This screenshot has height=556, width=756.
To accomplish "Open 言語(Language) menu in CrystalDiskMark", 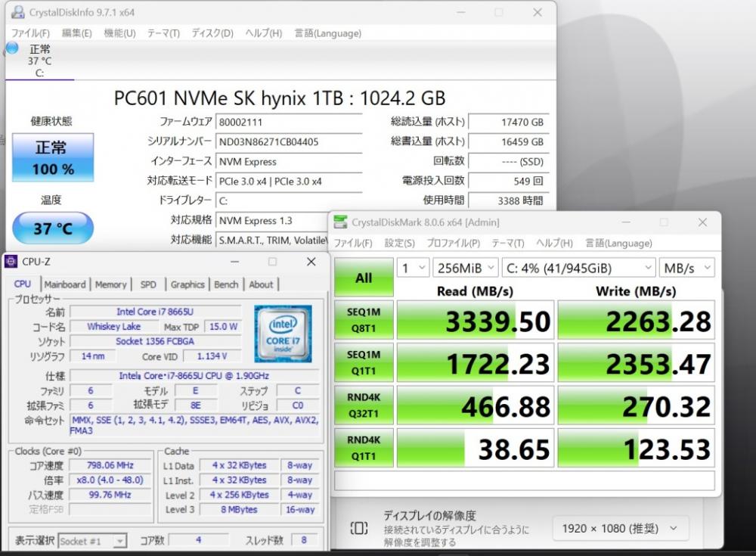I will coord(618,243).
